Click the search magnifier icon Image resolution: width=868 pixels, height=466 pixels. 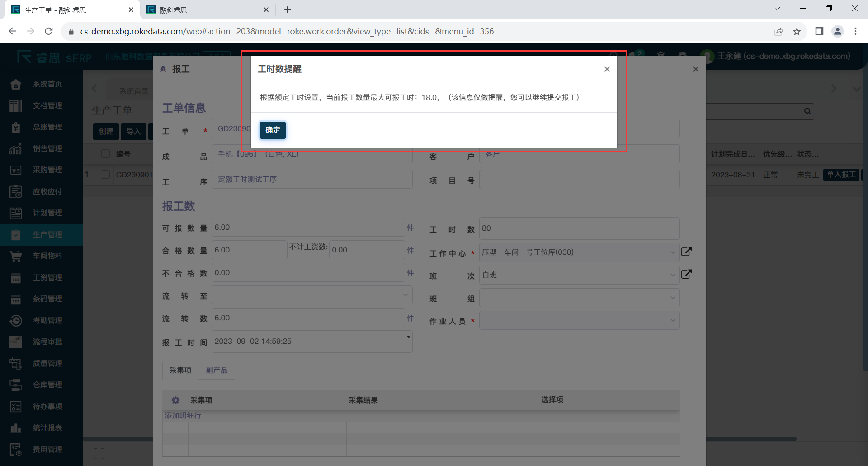(x=807, y=111)
